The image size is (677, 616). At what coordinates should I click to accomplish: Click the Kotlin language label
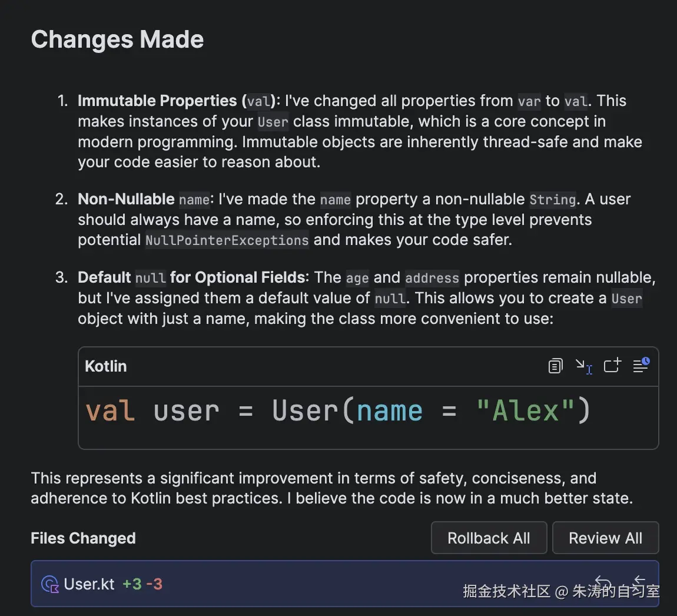tap(106, 366)
